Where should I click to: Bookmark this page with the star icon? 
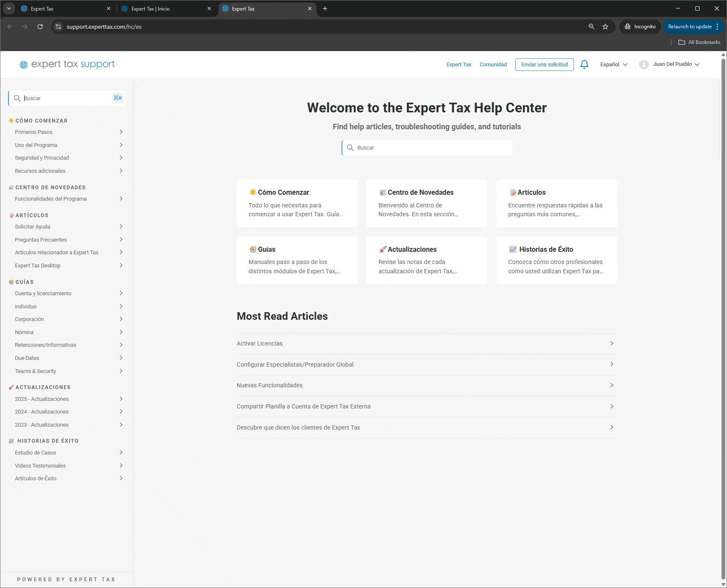coord(605,27)
